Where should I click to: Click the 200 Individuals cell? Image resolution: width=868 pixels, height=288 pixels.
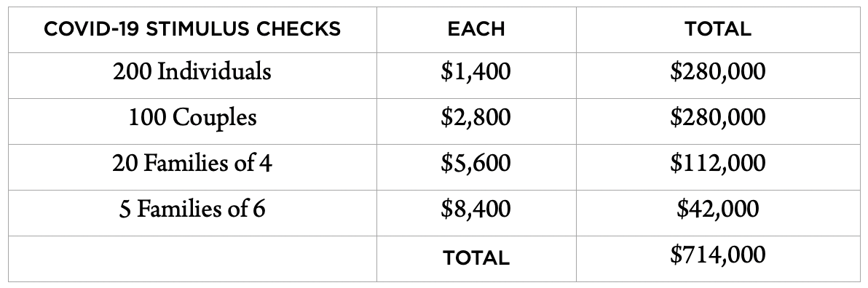pos(193,76)
